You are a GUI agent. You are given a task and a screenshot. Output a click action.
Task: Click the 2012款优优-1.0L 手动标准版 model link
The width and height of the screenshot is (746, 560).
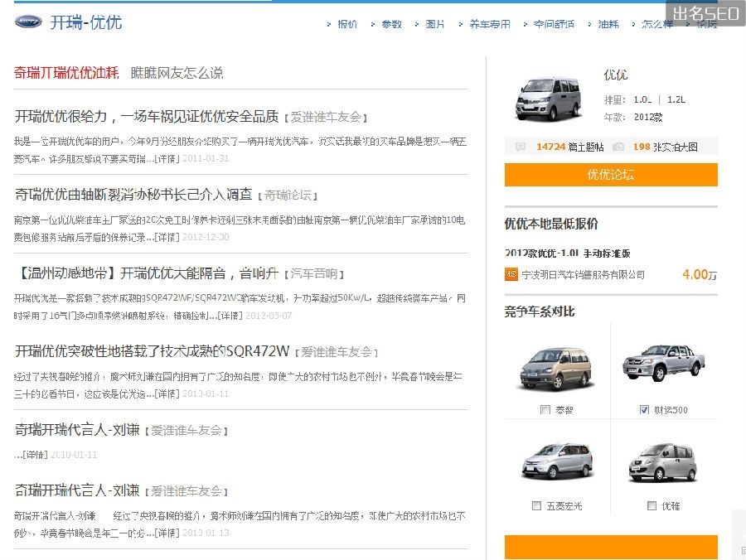(568, 253)
